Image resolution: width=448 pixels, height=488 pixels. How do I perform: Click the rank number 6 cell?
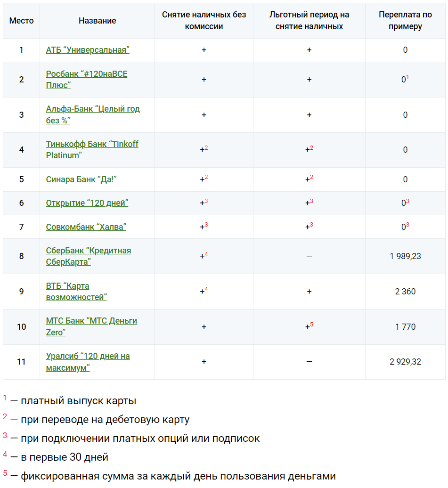[x=22, y=203]
